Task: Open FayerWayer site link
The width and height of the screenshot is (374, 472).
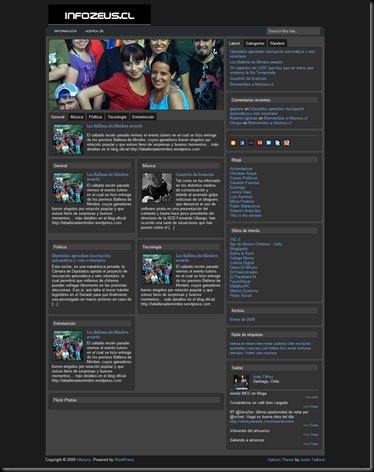Action: [x=240, y=281]
